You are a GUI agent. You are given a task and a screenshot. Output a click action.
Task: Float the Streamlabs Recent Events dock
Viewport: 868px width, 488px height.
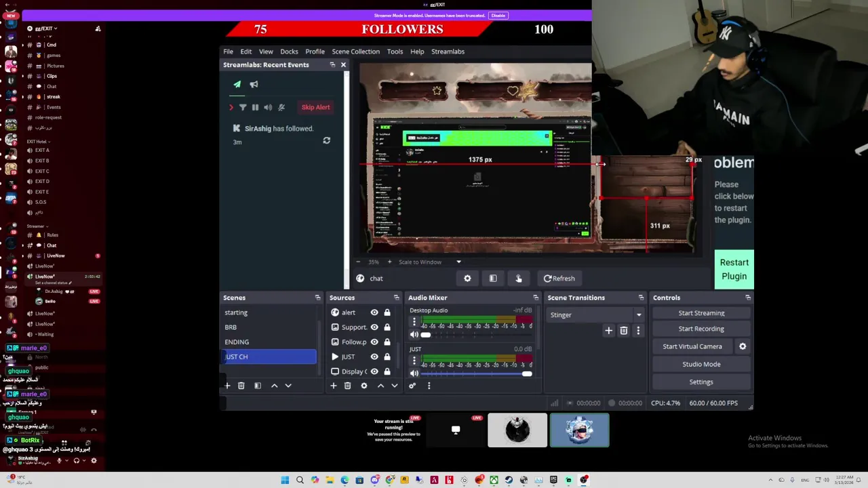332,65
